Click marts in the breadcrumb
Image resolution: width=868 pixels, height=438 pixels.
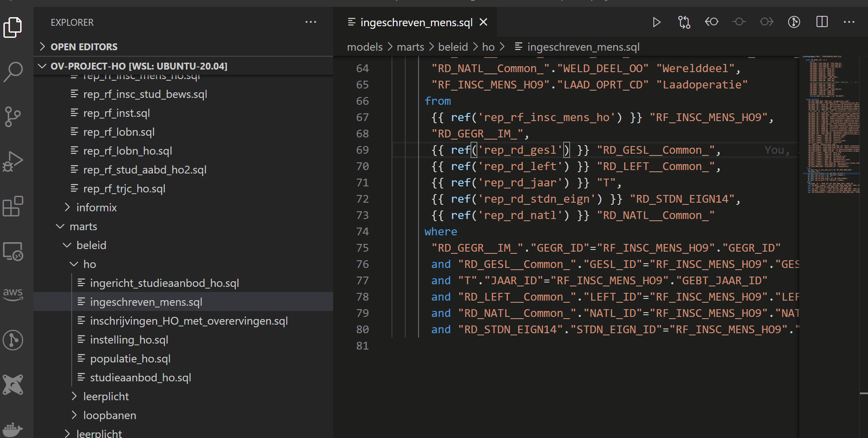coord(410,47)
